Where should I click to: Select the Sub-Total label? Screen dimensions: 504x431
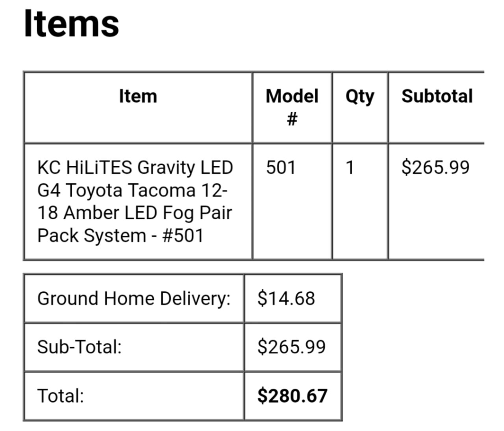click(79, 347)
